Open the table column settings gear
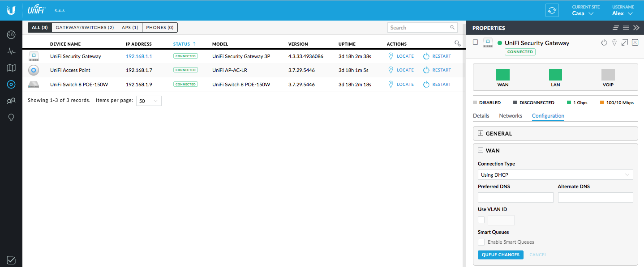 457,43
